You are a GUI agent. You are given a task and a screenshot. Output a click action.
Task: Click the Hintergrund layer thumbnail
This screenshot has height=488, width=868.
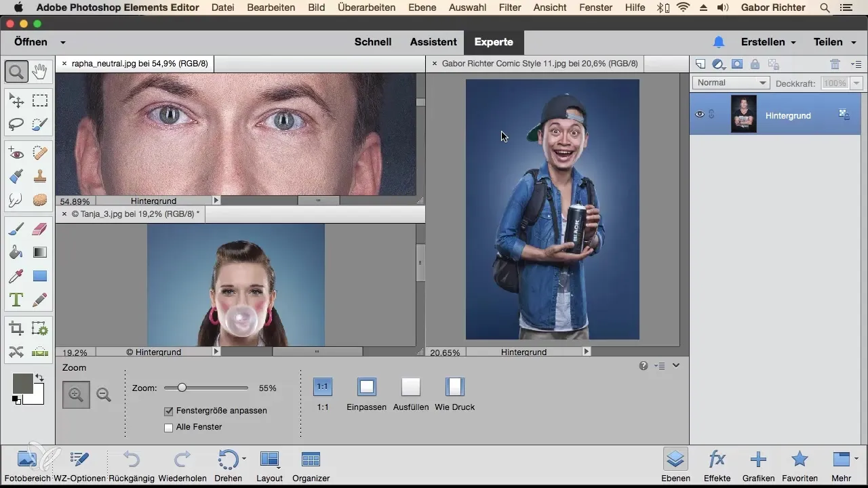coord(744,114)
